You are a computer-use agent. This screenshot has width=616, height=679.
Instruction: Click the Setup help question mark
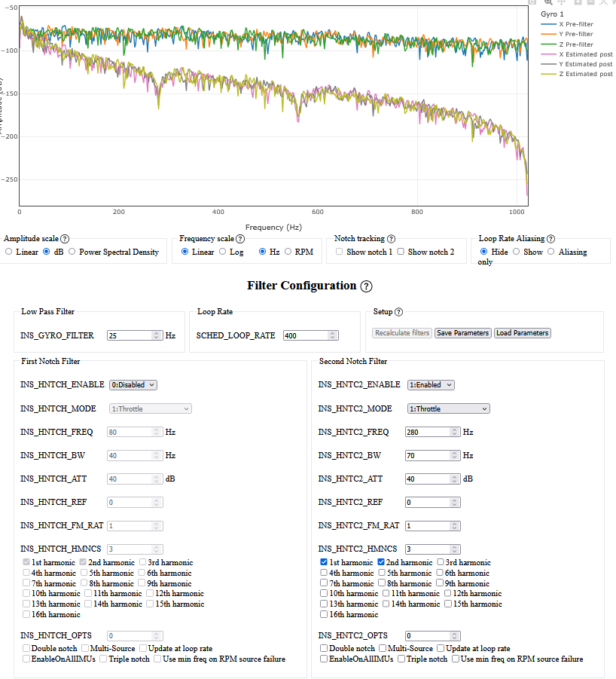click(398, 312)
